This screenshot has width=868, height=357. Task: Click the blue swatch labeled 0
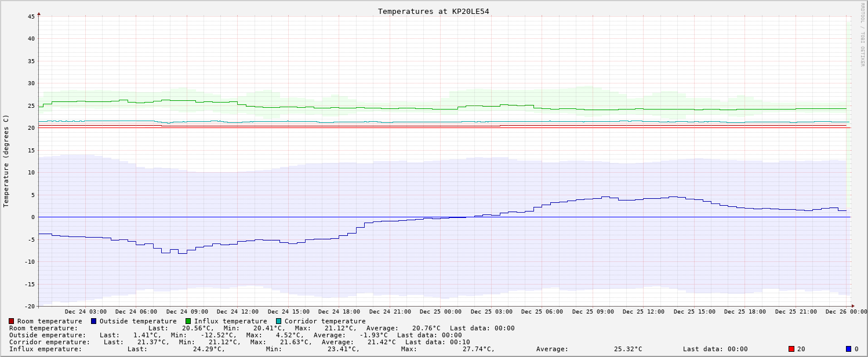tap(848, 349)
